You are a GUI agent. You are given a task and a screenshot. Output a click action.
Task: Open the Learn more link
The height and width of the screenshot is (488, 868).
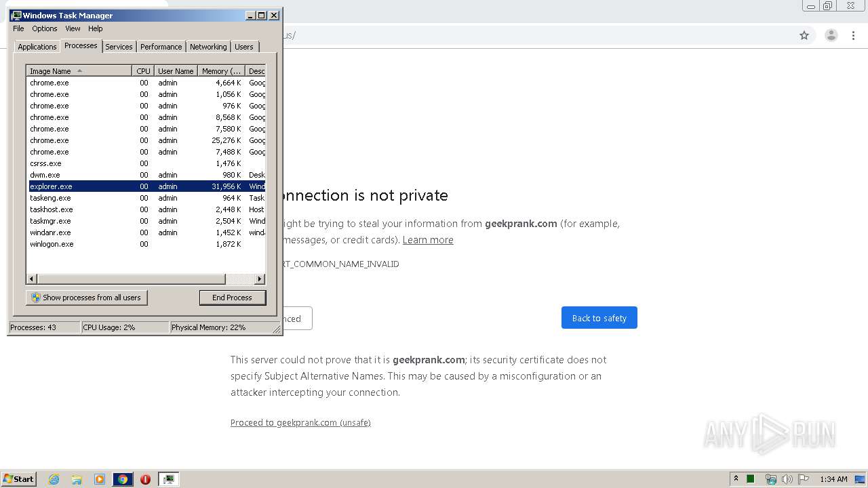click(x=428, y=240)
